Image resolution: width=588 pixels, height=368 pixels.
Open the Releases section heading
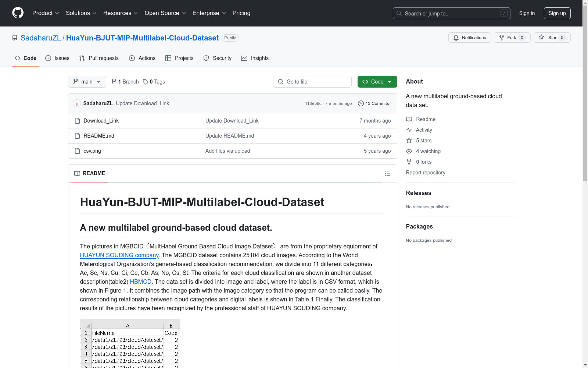coord(419,193)
